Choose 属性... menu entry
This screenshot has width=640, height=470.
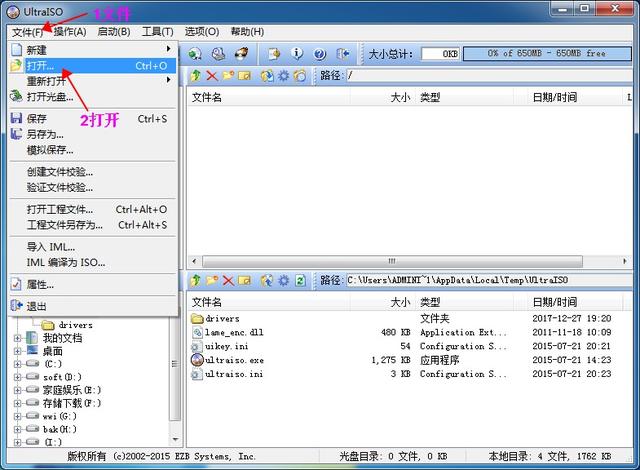93,284
